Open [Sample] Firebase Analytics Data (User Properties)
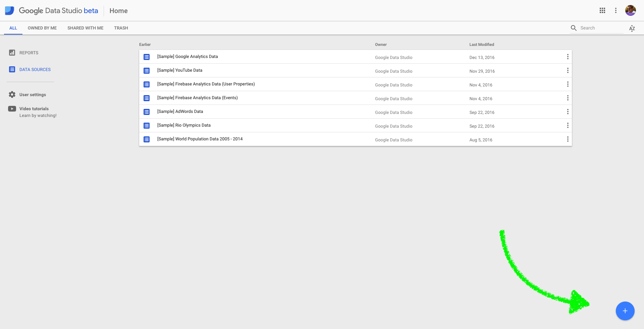Image resolution: width=644 pixels, height=329 pixels. (x=206, y=84)
